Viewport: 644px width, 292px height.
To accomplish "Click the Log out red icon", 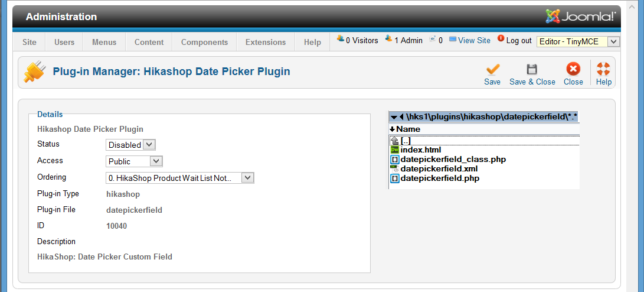I will pos(500,38).
